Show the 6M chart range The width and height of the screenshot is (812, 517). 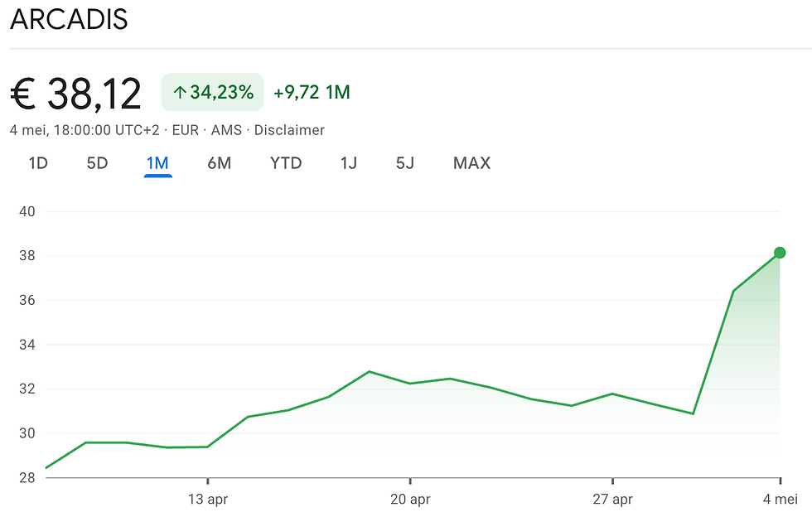(219, 163)
